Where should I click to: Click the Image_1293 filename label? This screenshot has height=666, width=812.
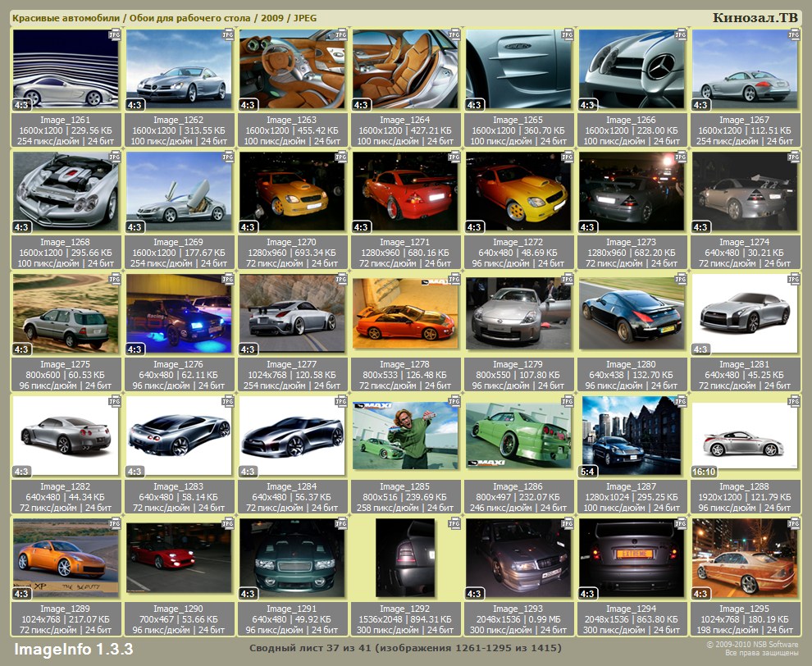click(518, 609)
